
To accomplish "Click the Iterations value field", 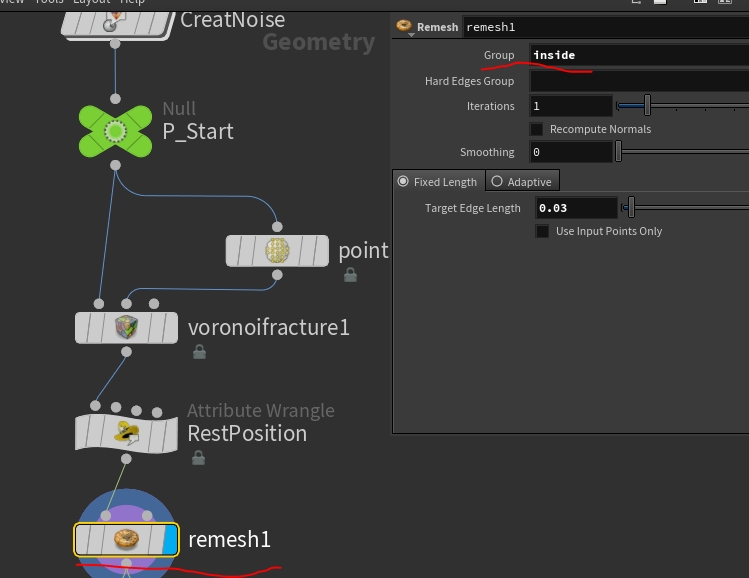I will 571,106.
